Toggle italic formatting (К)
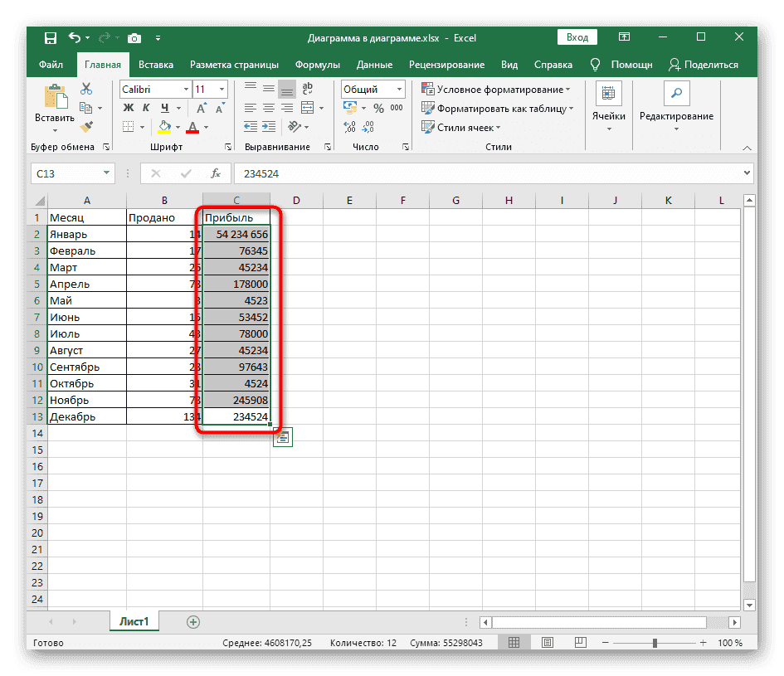Image resolution: width=784 pixels, height=676 pixels. pos(147,108)
